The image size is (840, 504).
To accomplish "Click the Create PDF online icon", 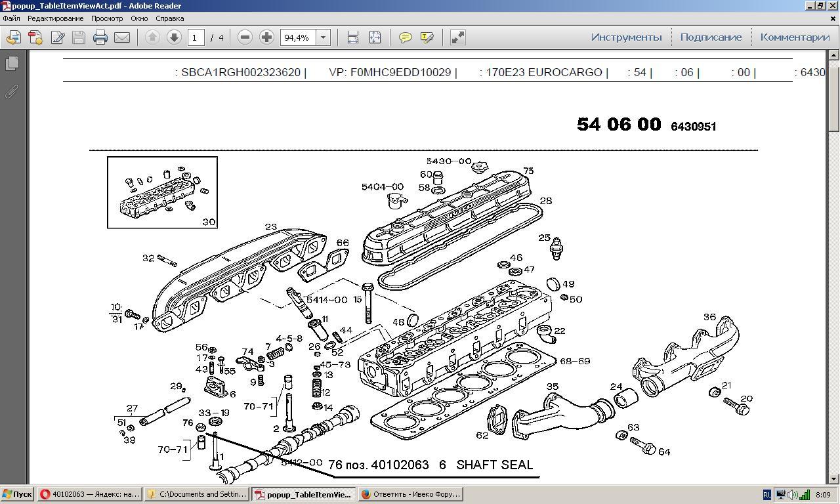I will pyautogui.click(x=35, y=37).
